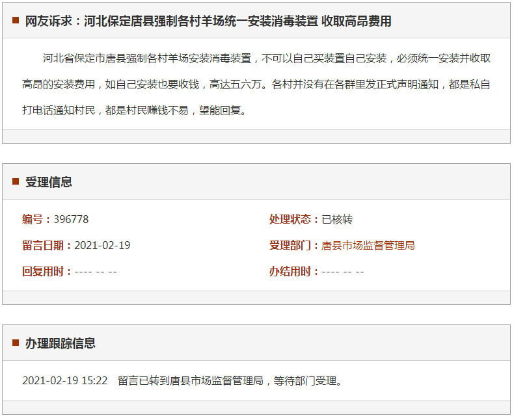Click the square bullet icon beside 网友诉求
This screenshot has height=420, width=514.
pos(16,21)
